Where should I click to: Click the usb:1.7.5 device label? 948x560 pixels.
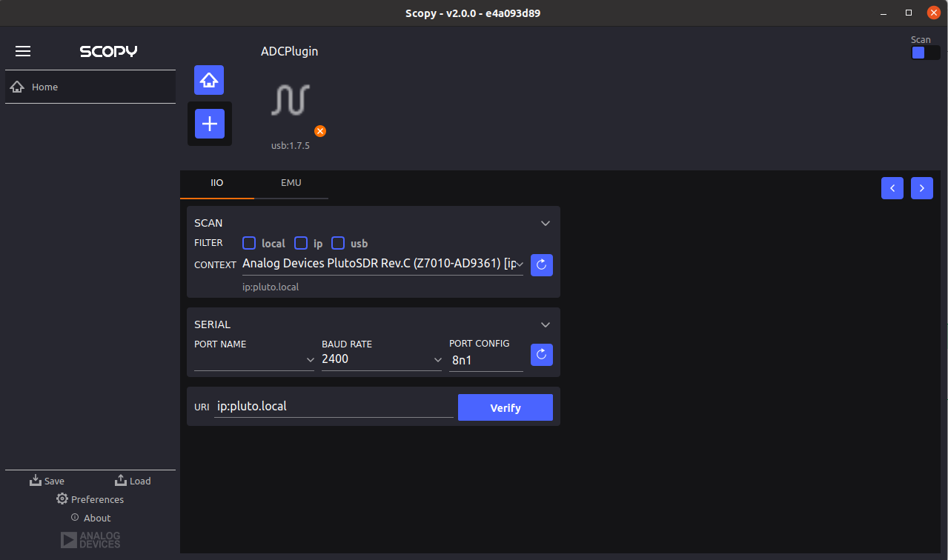(291, 146)
